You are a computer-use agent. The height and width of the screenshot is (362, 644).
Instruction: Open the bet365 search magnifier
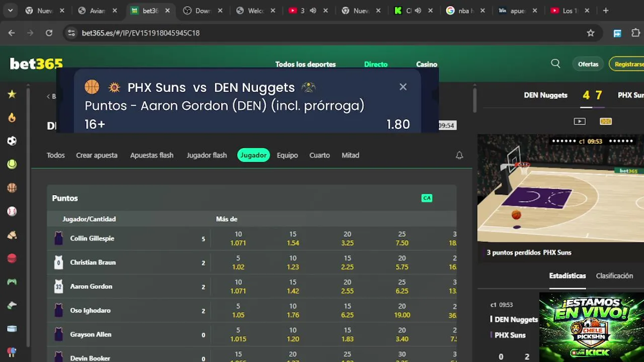pyautogui.click(x=555, y=64)
